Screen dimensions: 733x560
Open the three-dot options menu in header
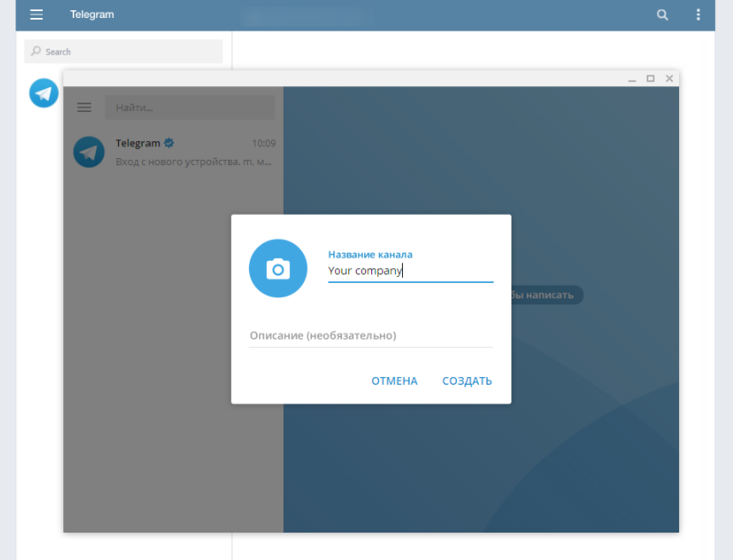click(698, 15)
